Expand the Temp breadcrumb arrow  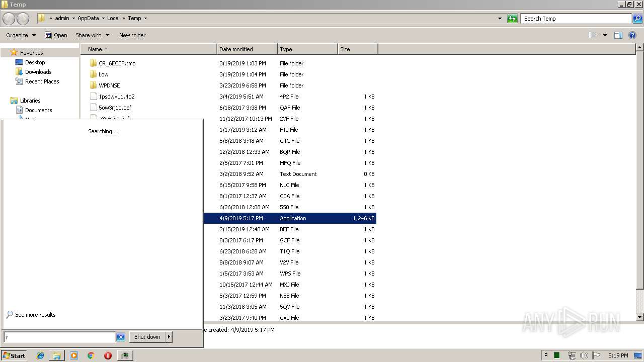145,19
